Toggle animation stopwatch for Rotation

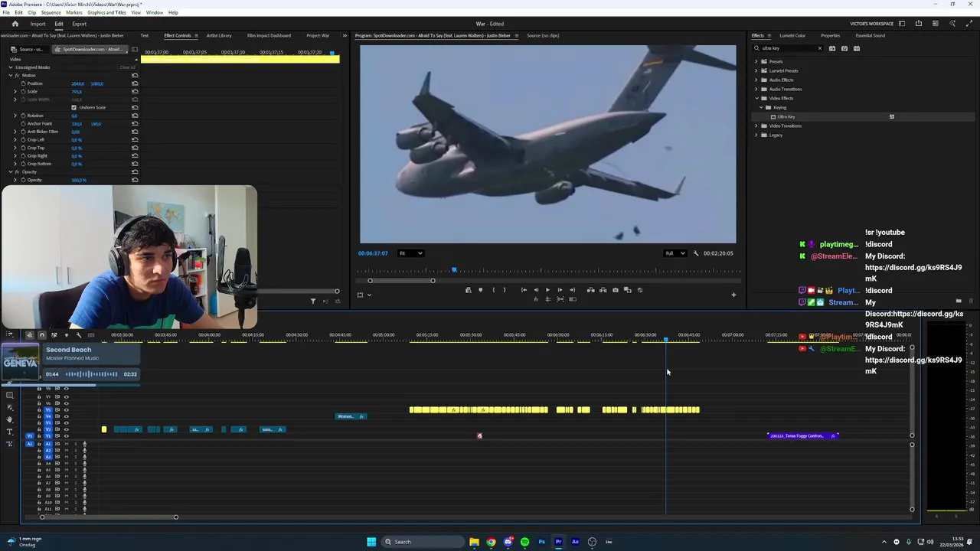(23, 116)
